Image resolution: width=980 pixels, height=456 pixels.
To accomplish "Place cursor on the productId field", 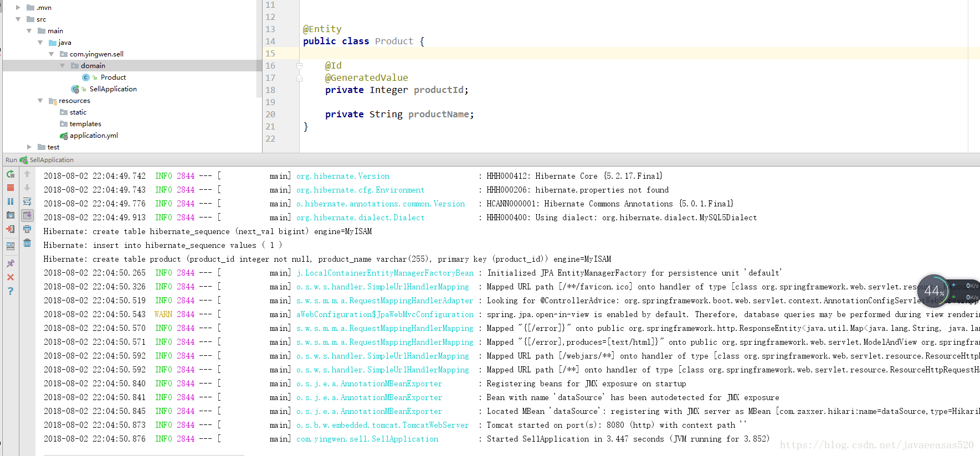I will tap(439, 90).
